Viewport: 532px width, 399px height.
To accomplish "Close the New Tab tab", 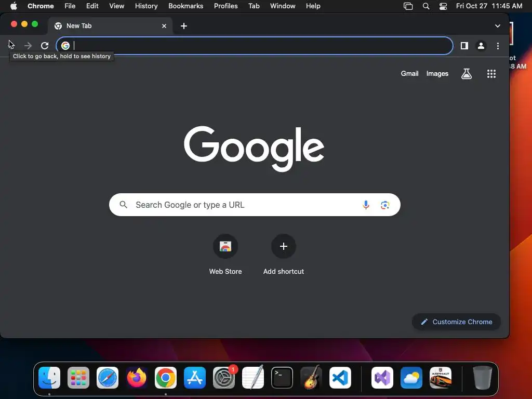I will pos(164,26).
